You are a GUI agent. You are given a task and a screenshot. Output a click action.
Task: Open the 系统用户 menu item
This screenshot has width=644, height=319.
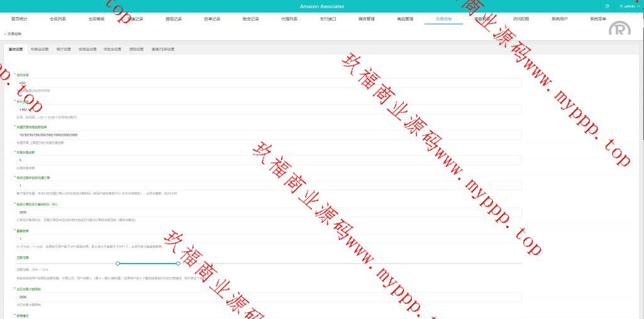click(559, 19)
